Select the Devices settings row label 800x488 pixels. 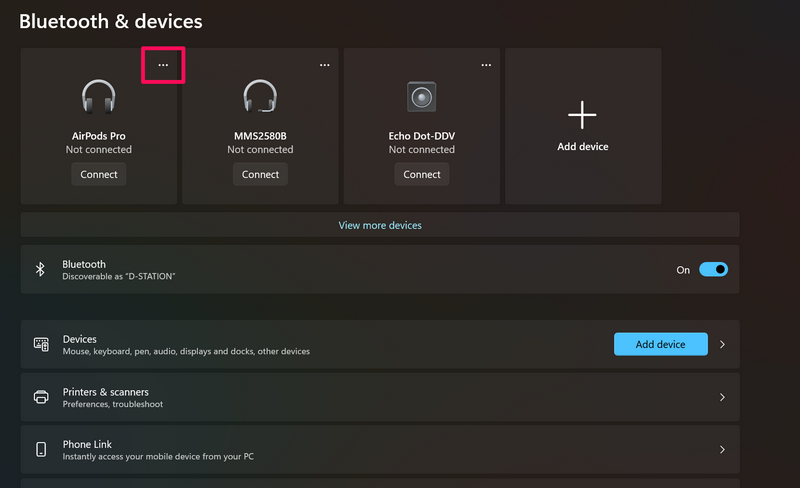click(x=80, y=340)
